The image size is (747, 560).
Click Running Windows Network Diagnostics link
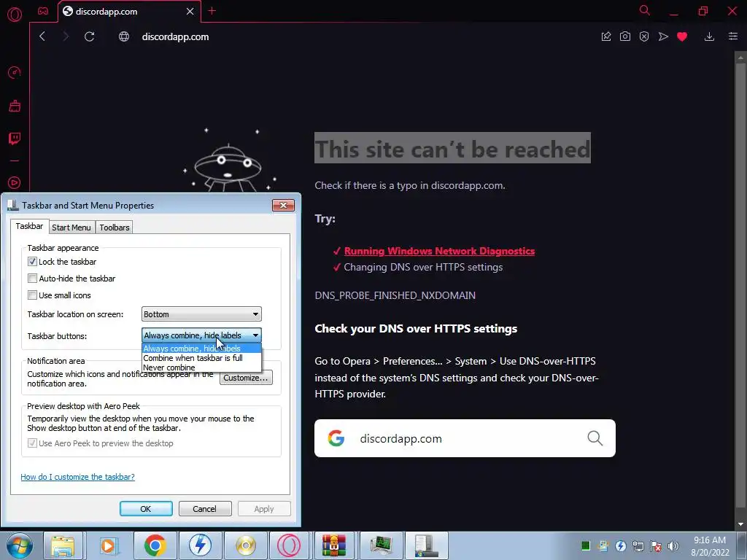click(439, 251)
